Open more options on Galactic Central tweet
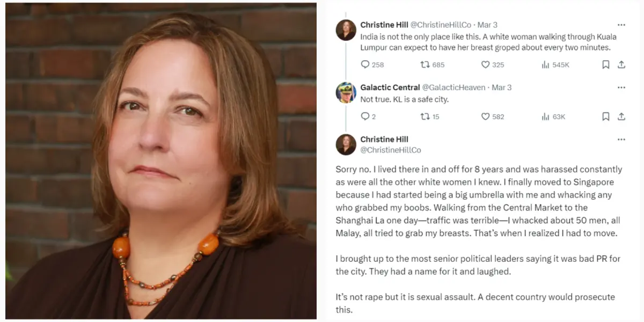The width and height of the screenshot is (644, 322). tap(621, 87)
